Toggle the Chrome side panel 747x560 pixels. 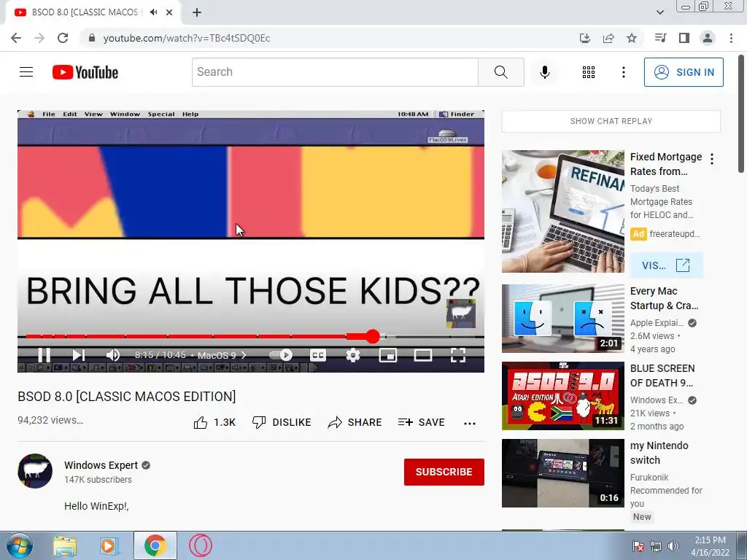[x=684, y=38]
